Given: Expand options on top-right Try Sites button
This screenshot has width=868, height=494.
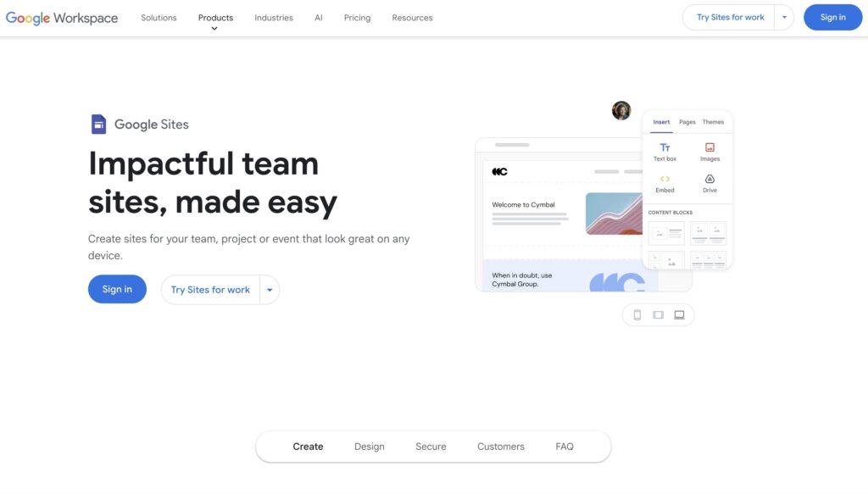Looking at the screenshot, I should (x=784, y=16).
